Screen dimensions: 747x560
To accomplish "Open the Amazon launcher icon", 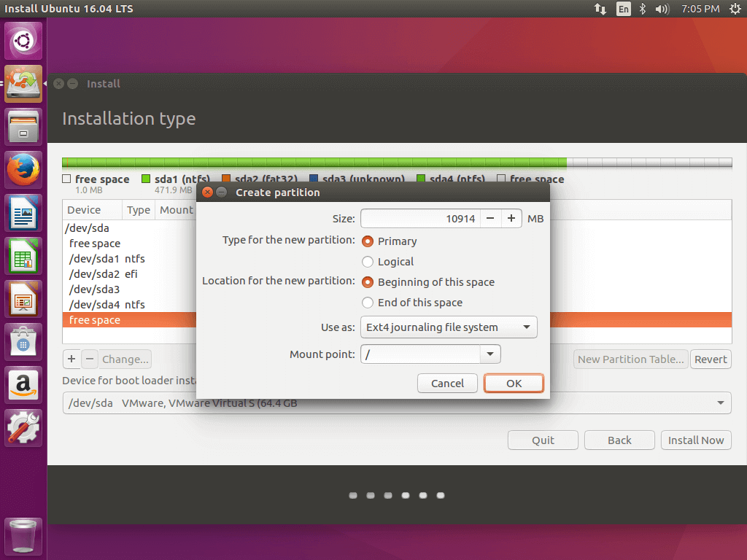I will click(x=24, y=385).
